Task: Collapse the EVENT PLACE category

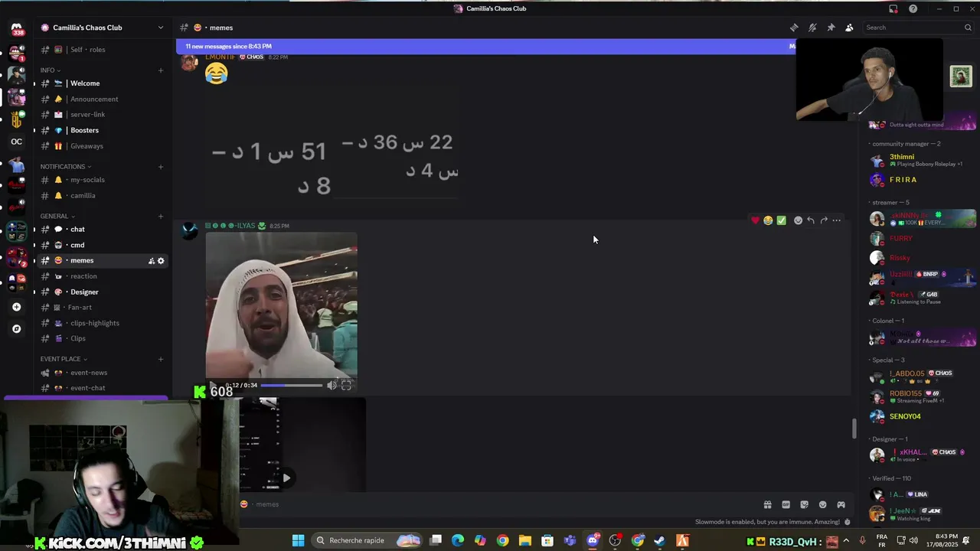Action: pyautogui.click(x=64, y=359)
